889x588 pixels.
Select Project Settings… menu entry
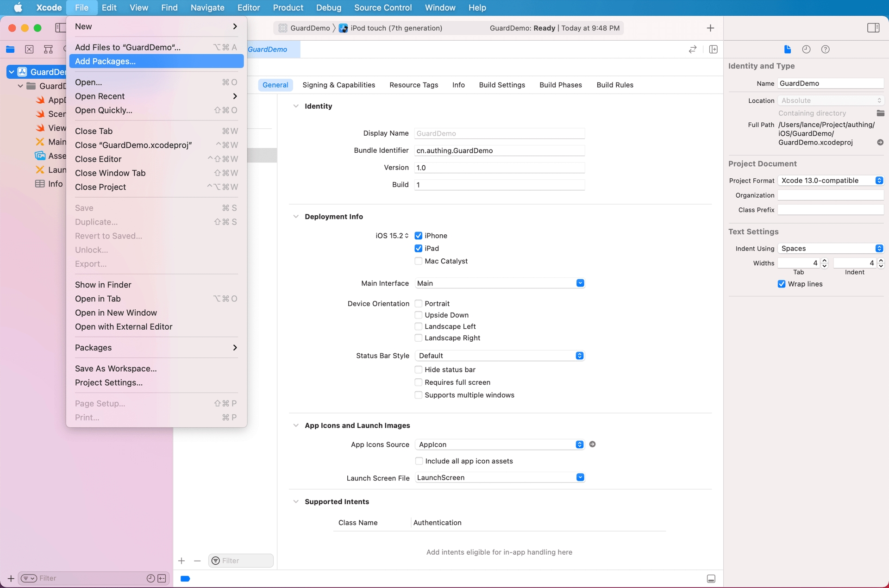point(109,382)
